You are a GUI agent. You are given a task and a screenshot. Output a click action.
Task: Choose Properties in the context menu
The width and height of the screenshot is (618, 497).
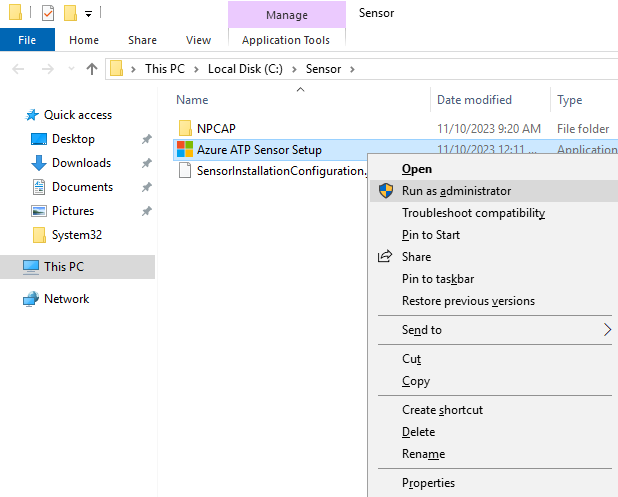pos(428,483)
